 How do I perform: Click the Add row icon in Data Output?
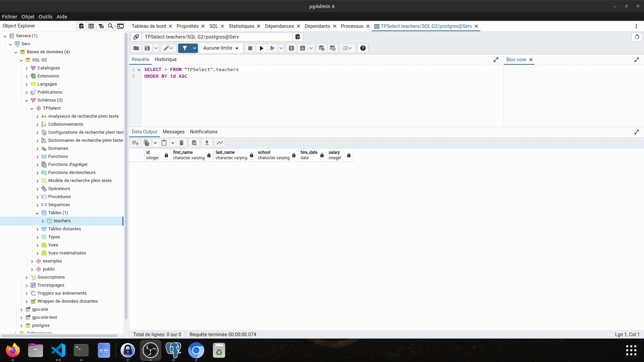coord(136,143)
